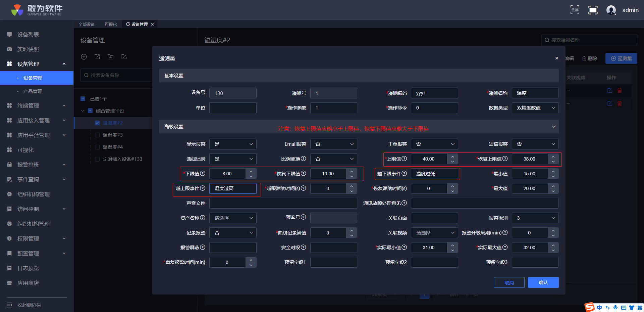Click the help icon beside 上限值

404,159
